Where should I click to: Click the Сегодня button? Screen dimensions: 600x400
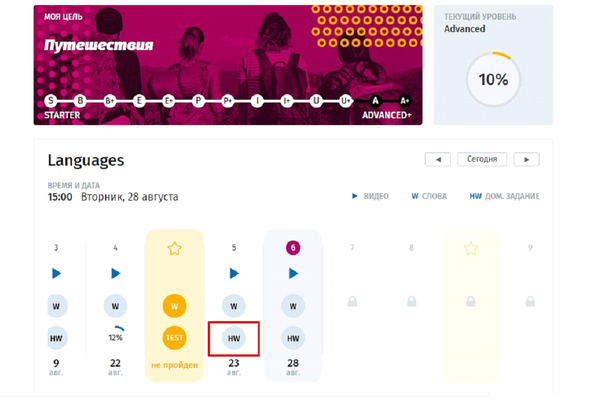[482, 159]
